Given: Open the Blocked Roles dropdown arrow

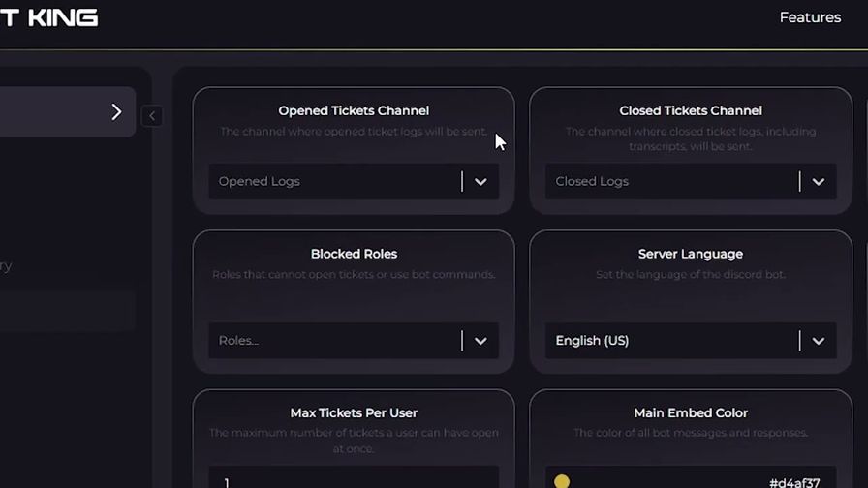Looking at the screenshot, I should click(x=480, y=341).
